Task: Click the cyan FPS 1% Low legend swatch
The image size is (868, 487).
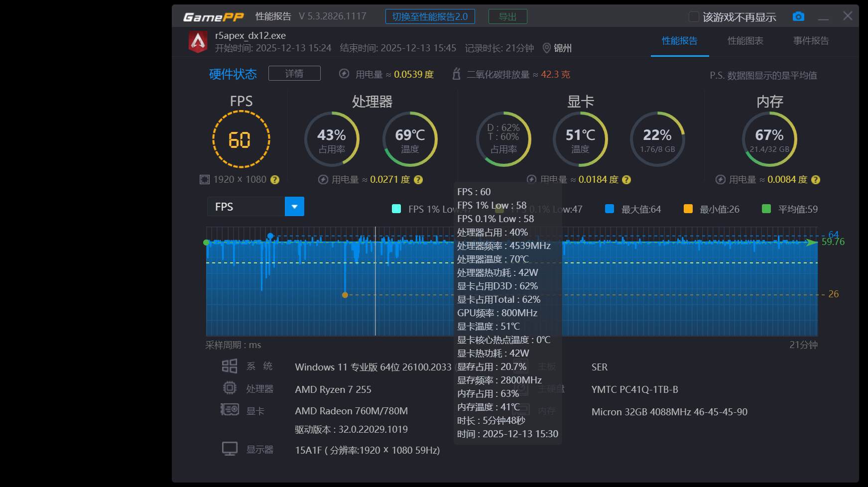Action: (x=396, y=209)
